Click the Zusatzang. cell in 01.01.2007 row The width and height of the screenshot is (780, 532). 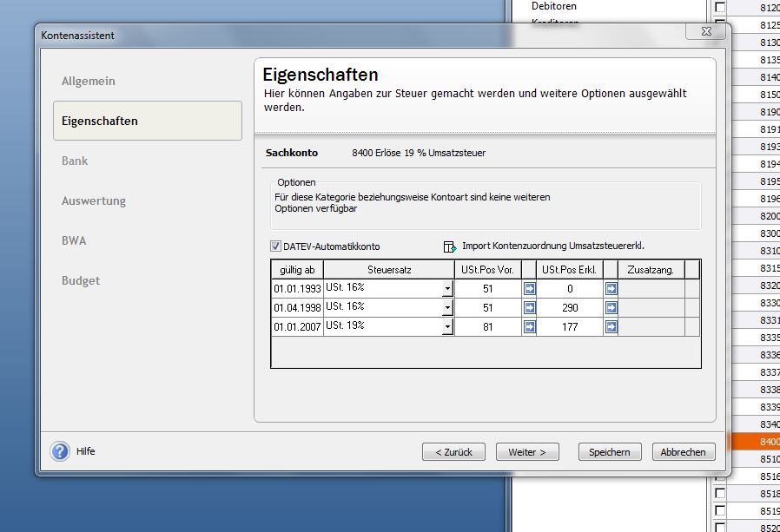click(x=651, y=326)
